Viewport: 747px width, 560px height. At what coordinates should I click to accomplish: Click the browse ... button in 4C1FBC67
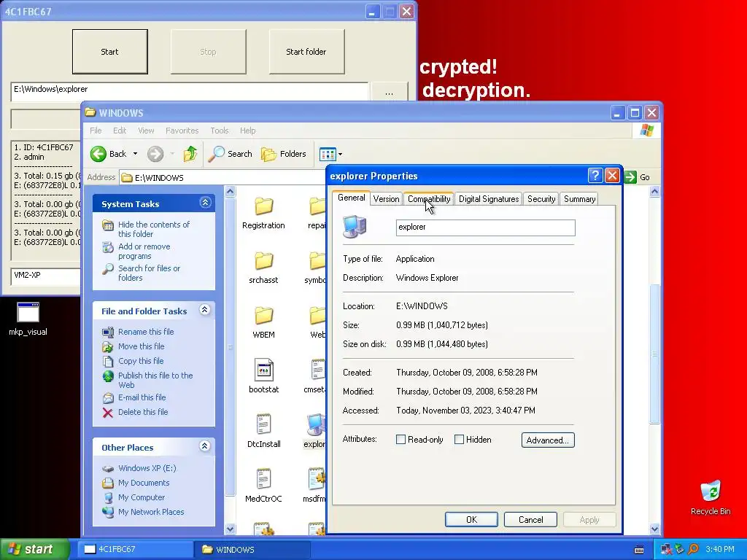390,92
